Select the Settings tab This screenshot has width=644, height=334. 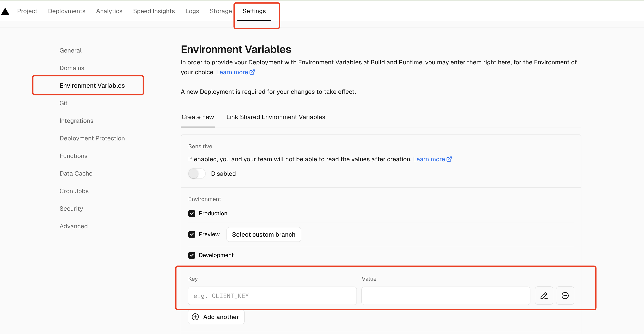pyautogui.click(x=254, y=11)
